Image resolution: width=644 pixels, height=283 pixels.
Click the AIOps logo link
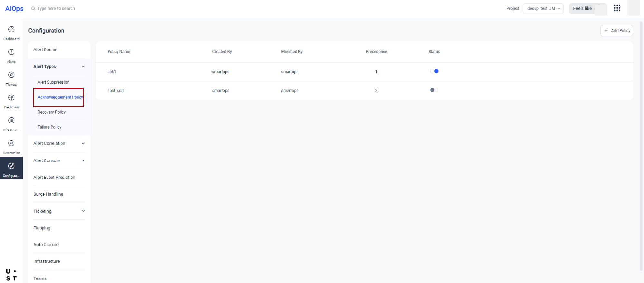pyautogui.click(x=14, y=9)
